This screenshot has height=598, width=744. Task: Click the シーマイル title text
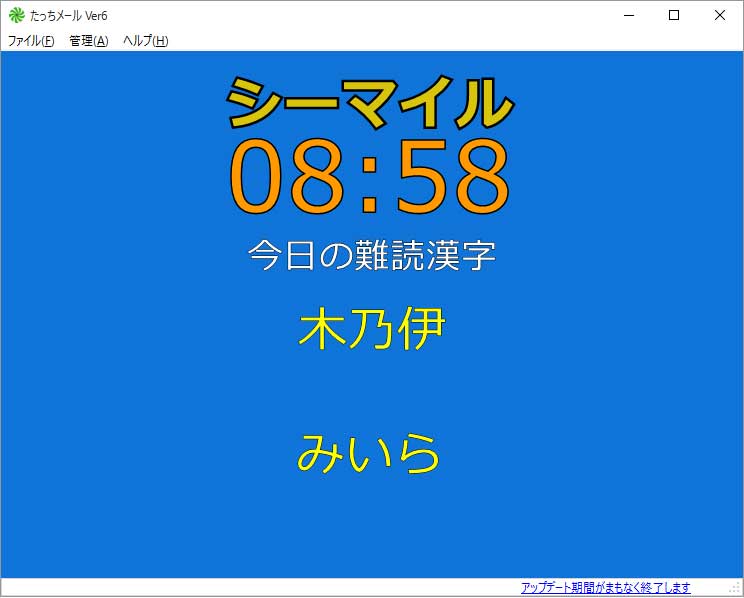[371, 103]
